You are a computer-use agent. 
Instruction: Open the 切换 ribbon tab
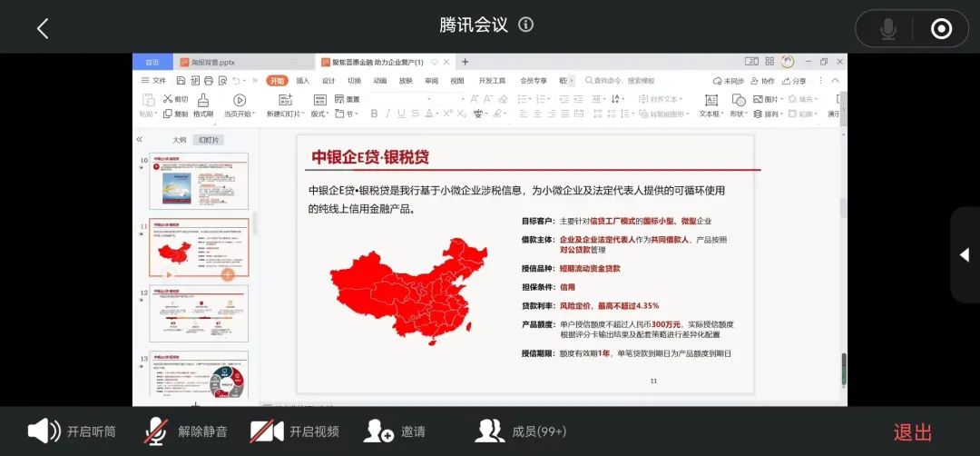click(355, 81)
